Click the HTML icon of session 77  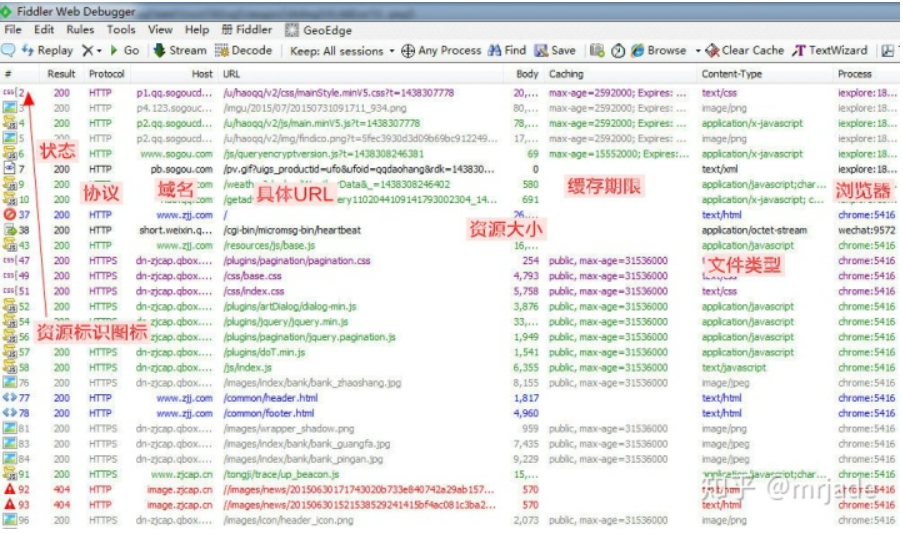tap(9, 397)
